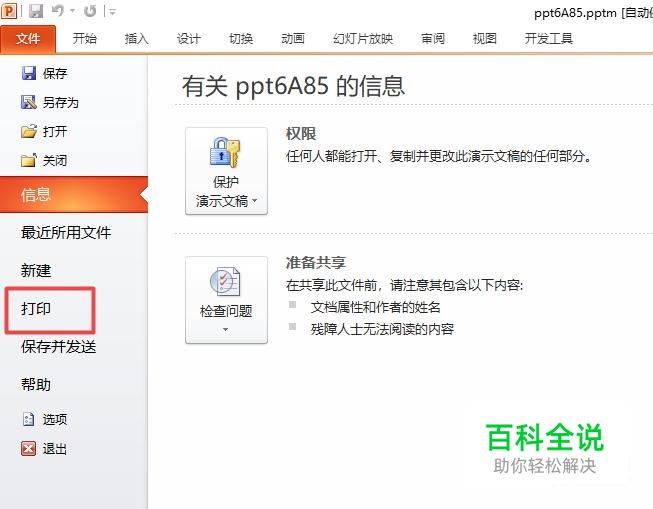Click the 文档属性和作者的姓名 list item

(376, 307)
